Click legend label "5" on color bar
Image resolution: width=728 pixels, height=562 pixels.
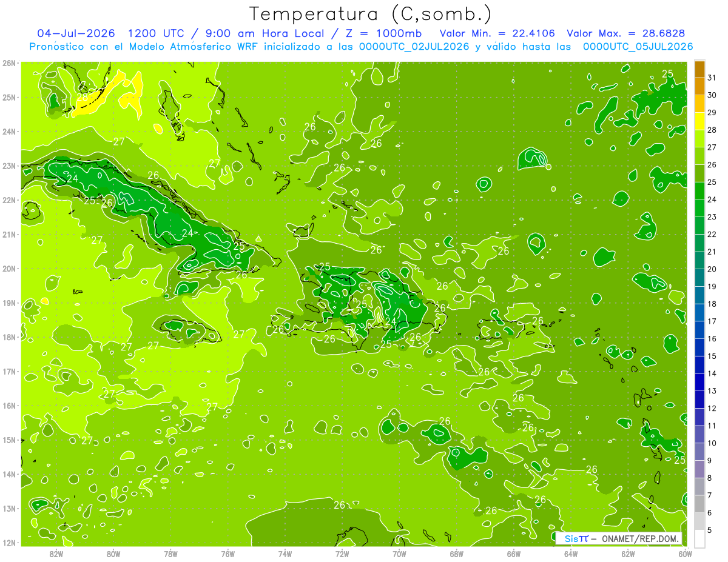(710, 530)
